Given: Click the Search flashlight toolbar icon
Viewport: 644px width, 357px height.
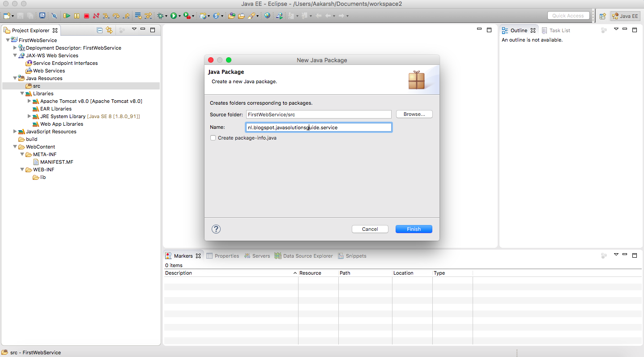Looking at the screenshot, I should (252, 16).
